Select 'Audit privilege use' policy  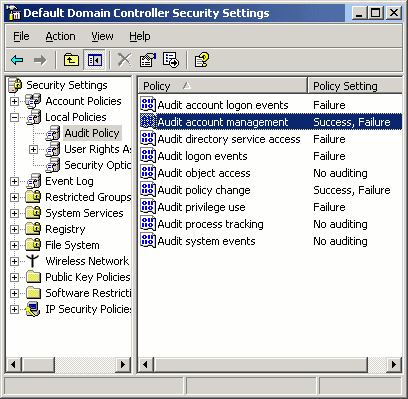pos(201,207)
